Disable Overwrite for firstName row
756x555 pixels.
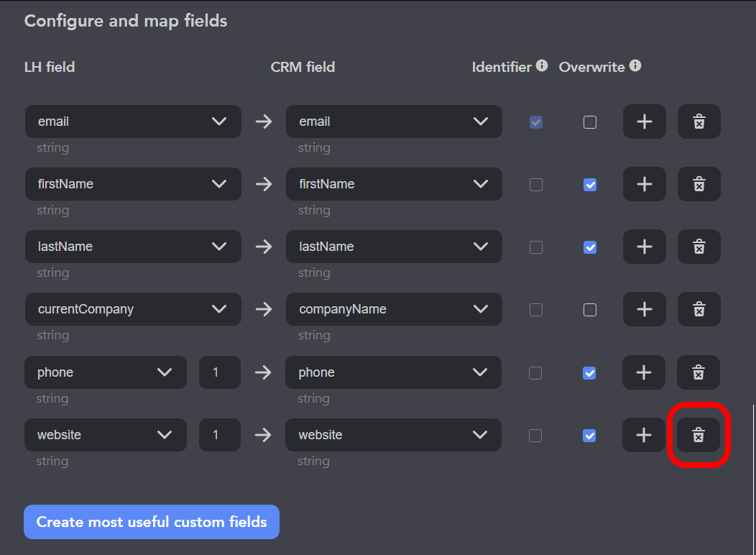[x=590, y=185]
